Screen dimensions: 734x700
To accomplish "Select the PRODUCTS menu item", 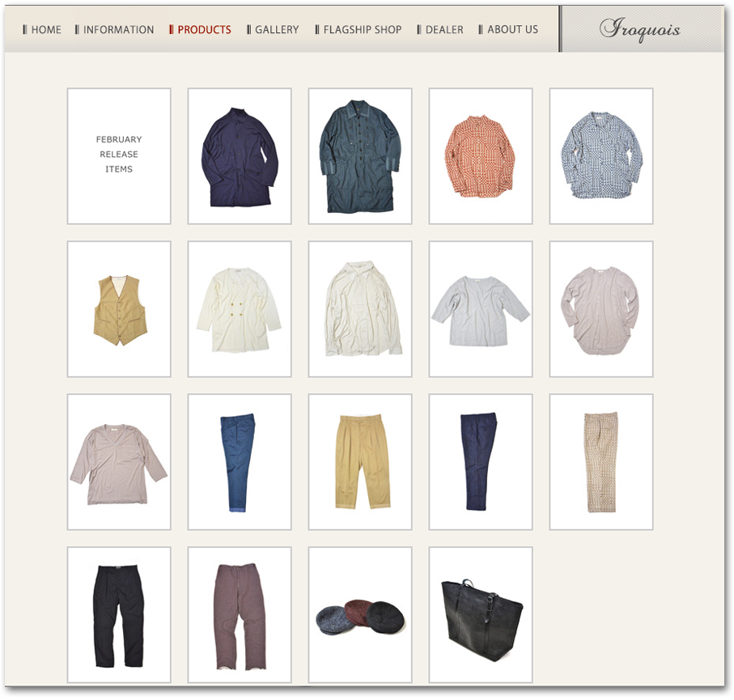I will click(x=201, y=29).
